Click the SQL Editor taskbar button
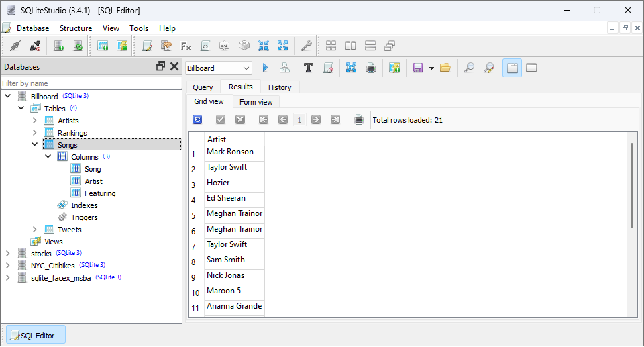 tap(36, 335)
